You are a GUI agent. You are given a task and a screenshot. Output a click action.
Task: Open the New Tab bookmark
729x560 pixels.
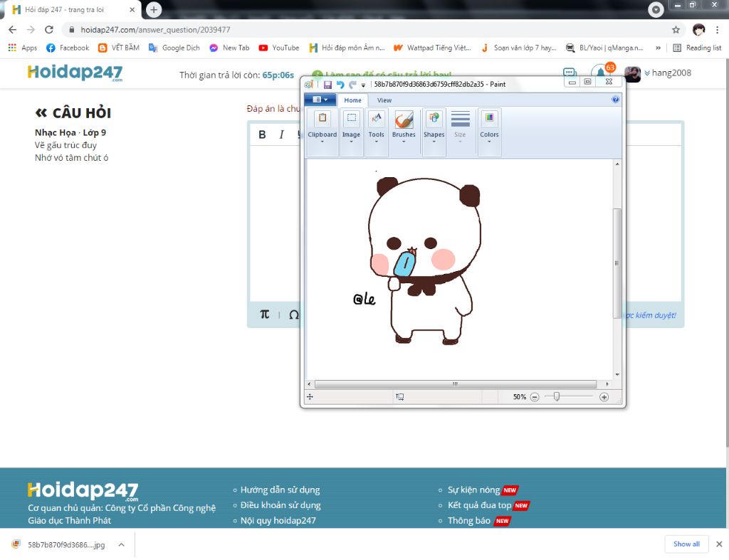(229, 48)
